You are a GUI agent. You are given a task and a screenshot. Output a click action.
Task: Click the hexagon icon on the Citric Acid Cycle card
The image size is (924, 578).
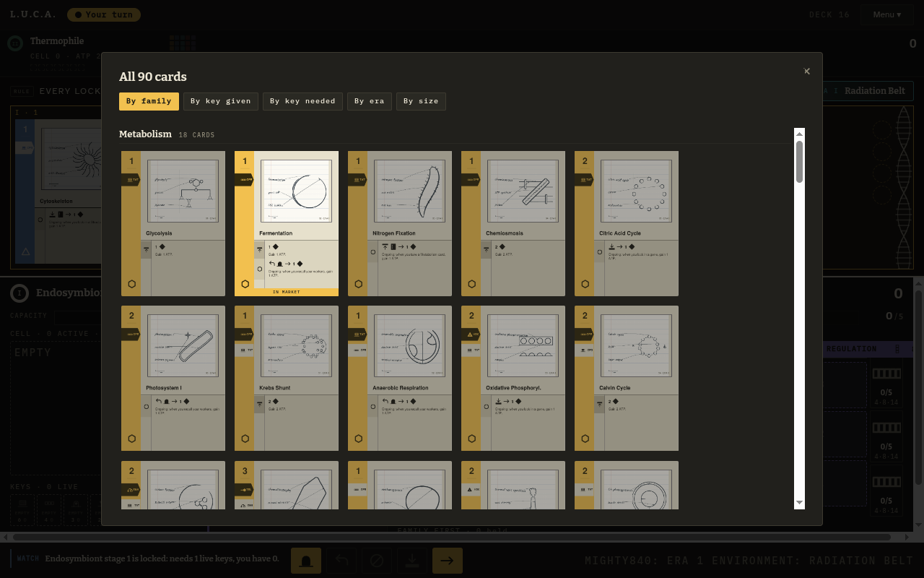(x=585, y=284)
